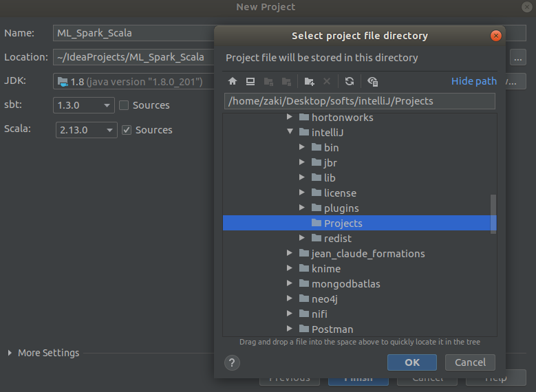Expand the mongodbatlas folder node

coord(290,283)
